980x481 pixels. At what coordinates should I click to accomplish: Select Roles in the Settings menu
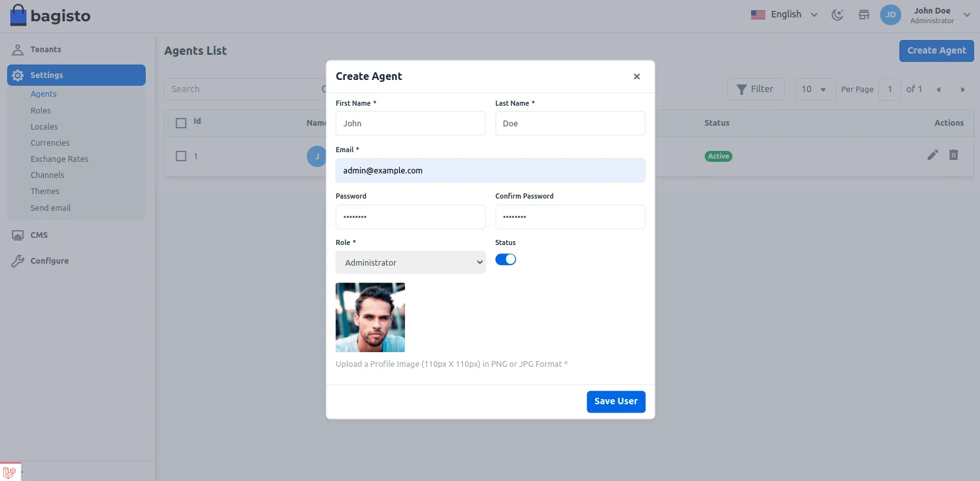(x=41, y=110)
